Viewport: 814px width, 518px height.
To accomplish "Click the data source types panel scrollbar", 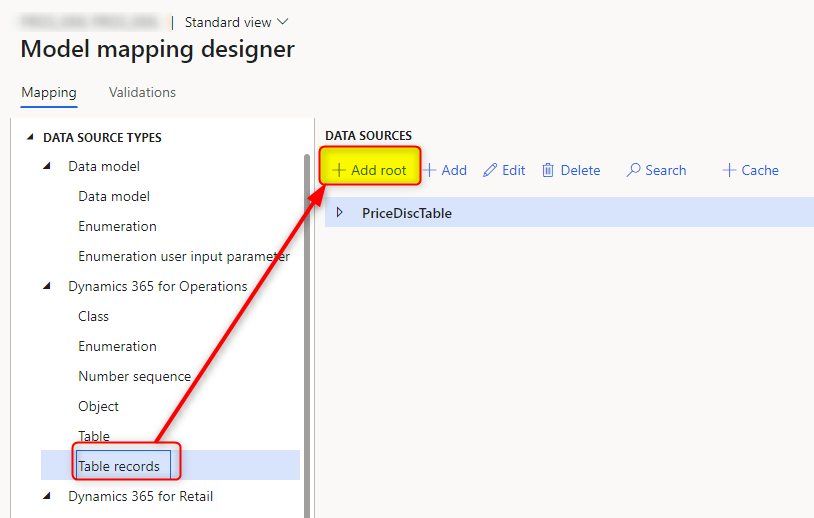I will (x=306, y=330).
